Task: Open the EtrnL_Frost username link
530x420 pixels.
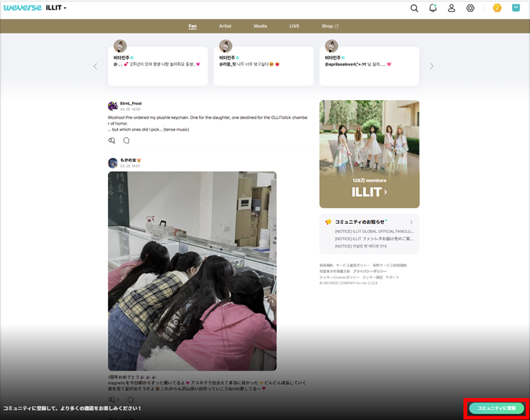Action: 131,103
